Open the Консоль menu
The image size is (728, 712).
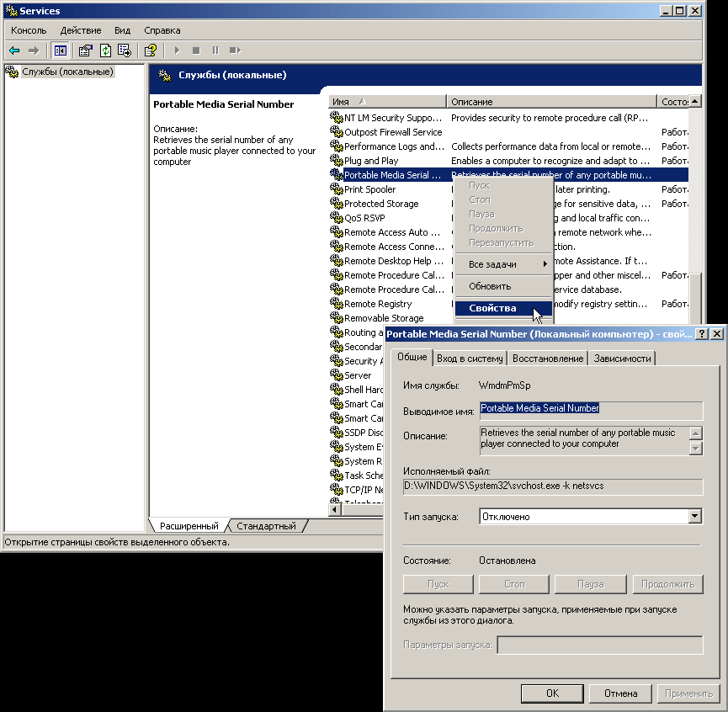[29, 30]
